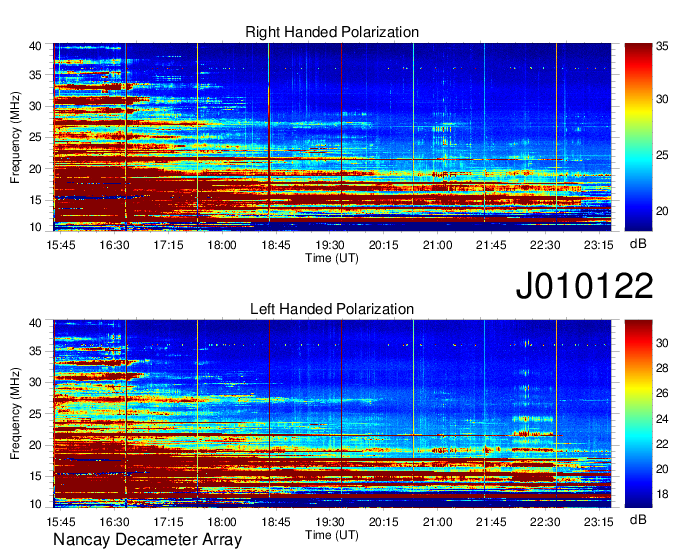Viewport: 680px width, 552px height.
Task: Click the 18:00 time tick of Right Handed plot
Action: tap(222, 245)
